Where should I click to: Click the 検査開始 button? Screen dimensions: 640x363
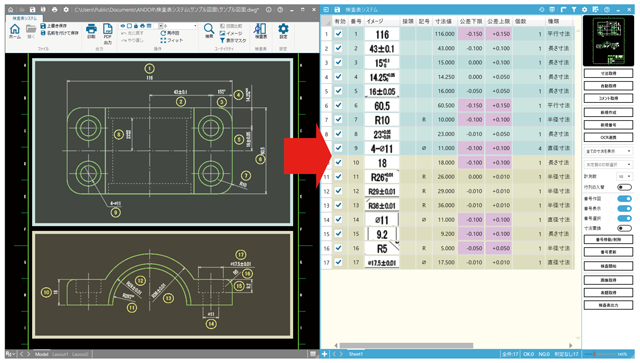[608, 266]
